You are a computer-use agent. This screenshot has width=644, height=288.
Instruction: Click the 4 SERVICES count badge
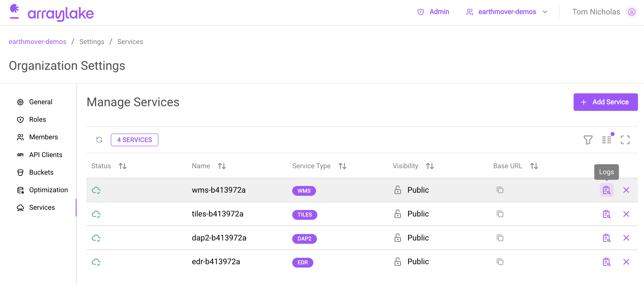point(135,140)
